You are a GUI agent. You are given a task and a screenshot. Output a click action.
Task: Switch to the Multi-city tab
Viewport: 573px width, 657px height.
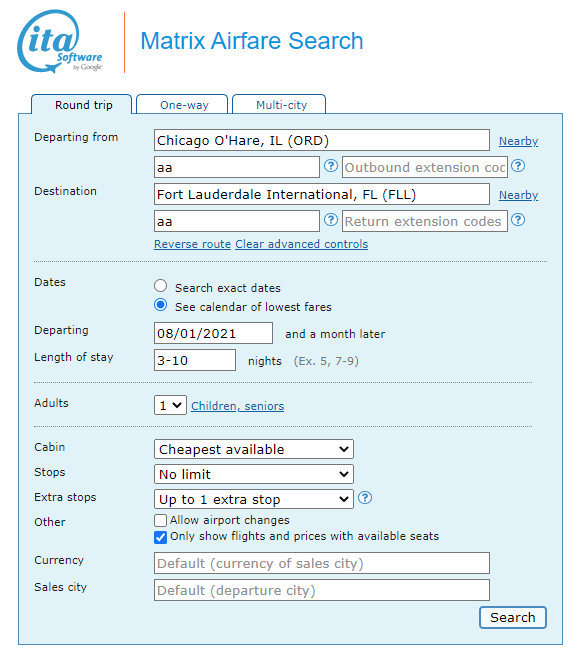pos(279,104)
